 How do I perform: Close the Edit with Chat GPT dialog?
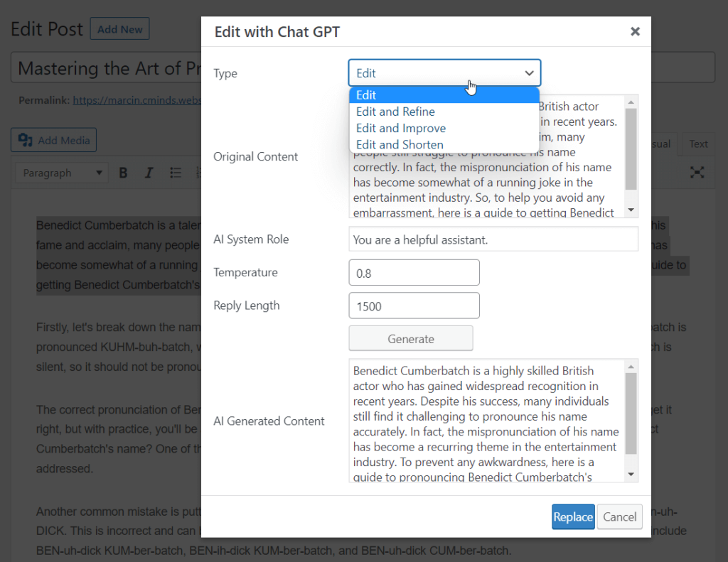tap(635, 31)
